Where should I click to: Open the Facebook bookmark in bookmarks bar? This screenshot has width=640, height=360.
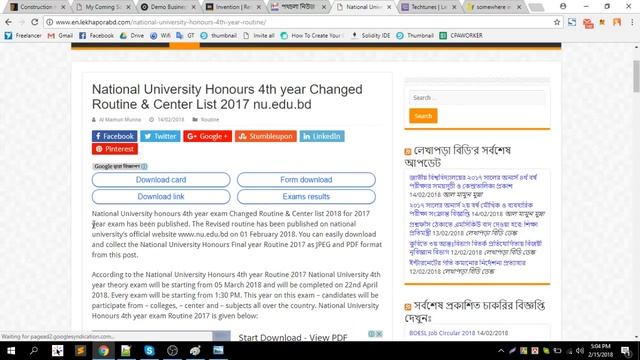tap(96, 36)
